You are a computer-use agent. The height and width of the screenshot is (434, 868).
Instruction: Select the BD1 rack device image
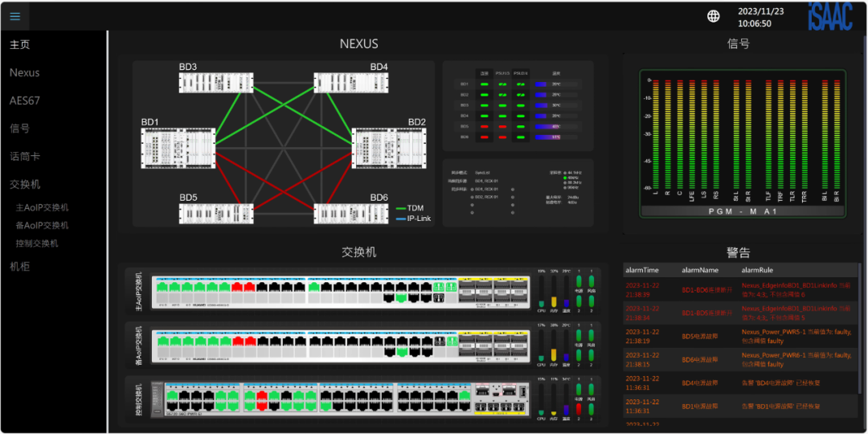178,148
